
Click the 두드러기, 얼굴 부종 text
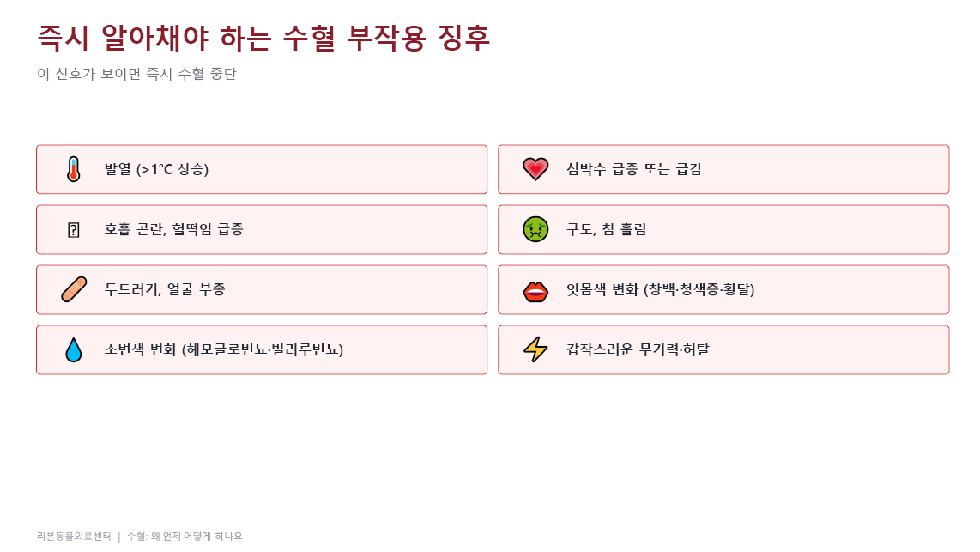point(165,289)
